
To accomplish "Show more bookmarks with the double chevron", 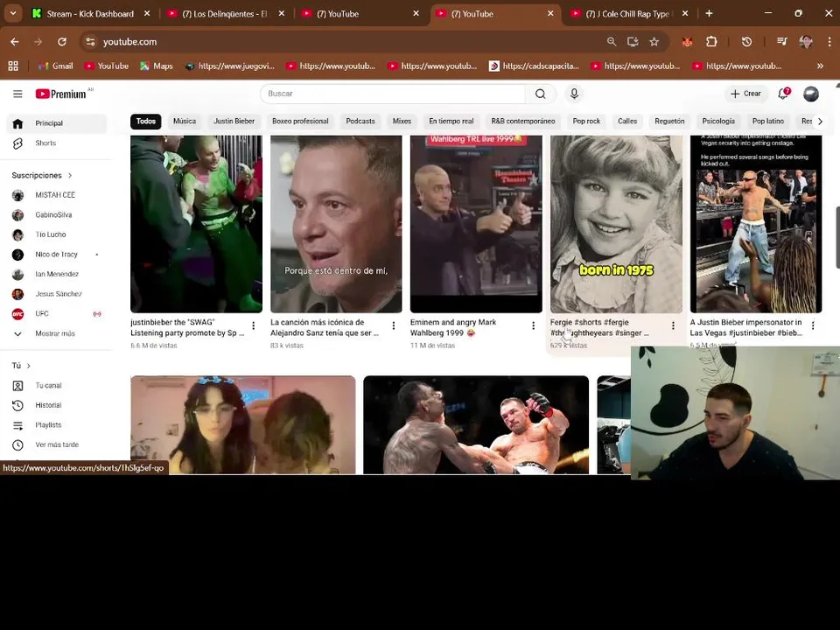I will (820, 66).
